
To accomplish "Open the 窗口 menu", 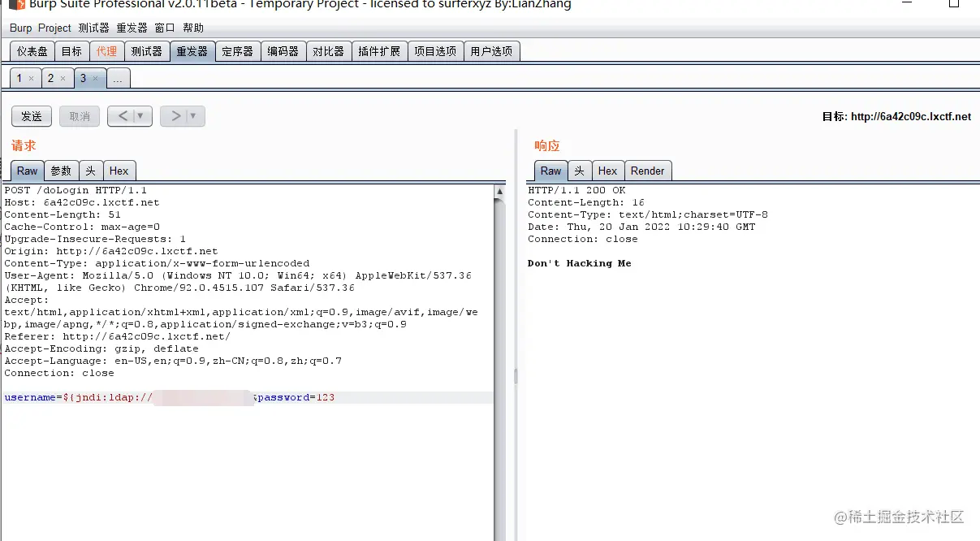I will tap(165, 28).
